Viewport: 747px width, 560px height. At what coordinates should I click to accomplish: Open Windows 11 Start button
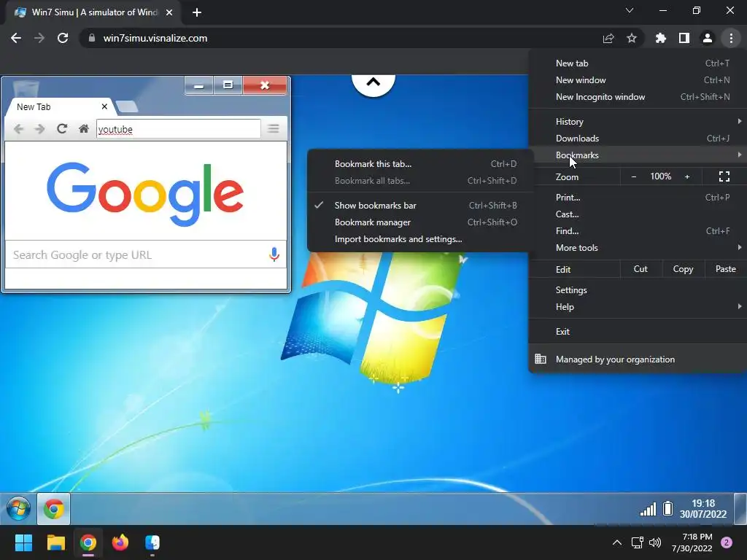(23, 542)
